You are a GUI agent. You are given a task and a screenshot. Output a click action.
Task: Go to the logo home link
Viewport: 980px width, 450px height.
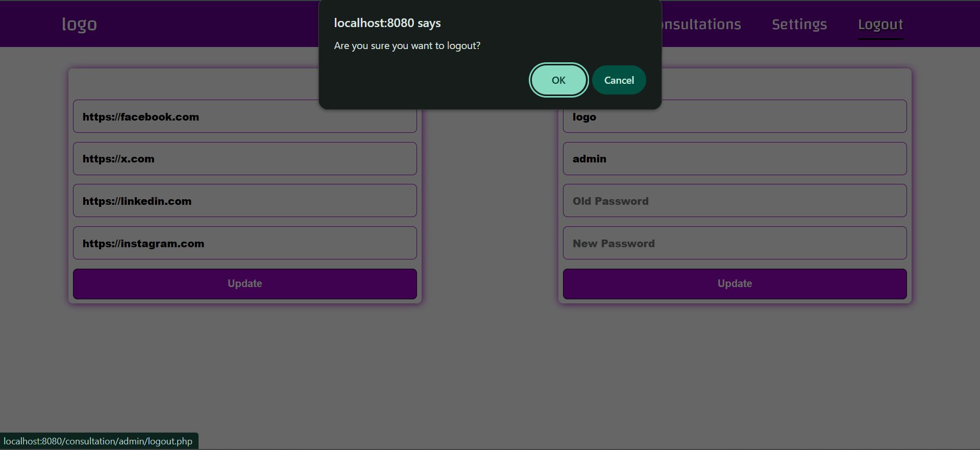79,24
